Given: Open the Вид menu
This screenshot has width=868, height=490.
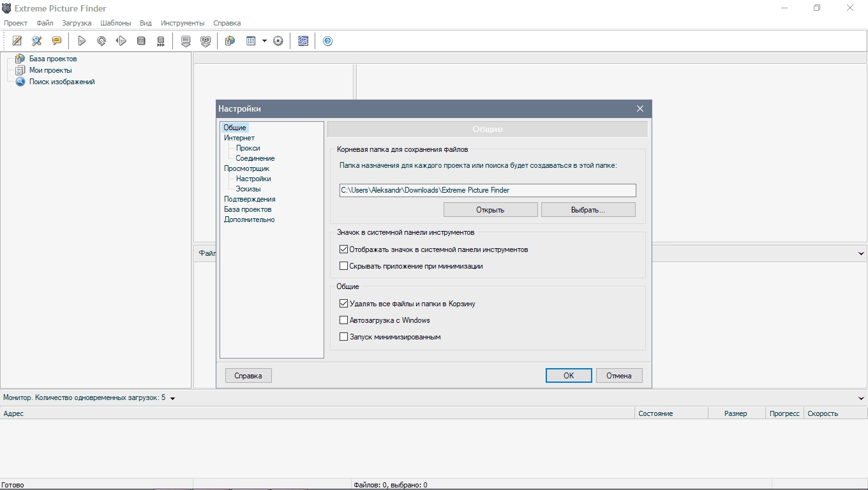Looking at the screenshot, I should click(146, 23).
